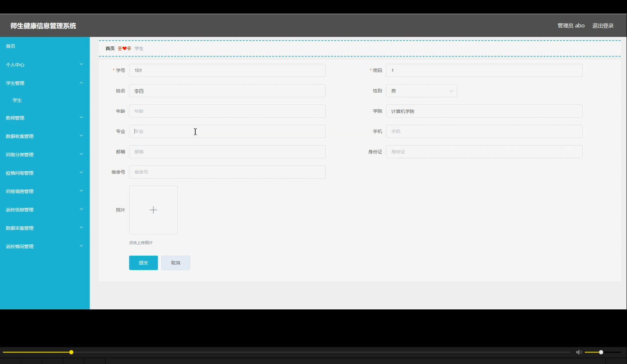Expand the 疫情问卷管理 sidebar menu
This screenshot has height=364, width=627.
[45, 173]
